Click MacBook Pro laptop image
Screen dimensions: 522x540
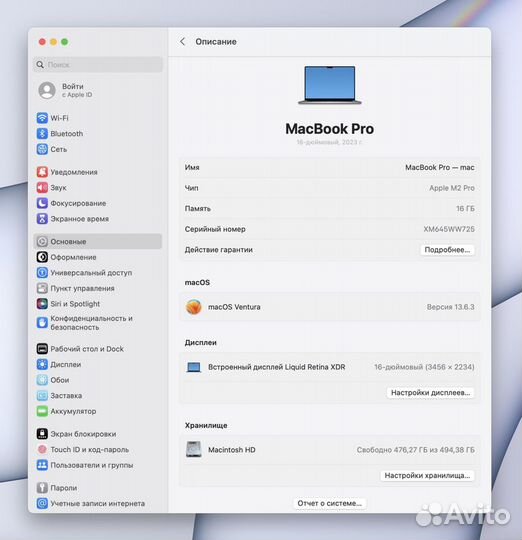[x=330, y=85]
